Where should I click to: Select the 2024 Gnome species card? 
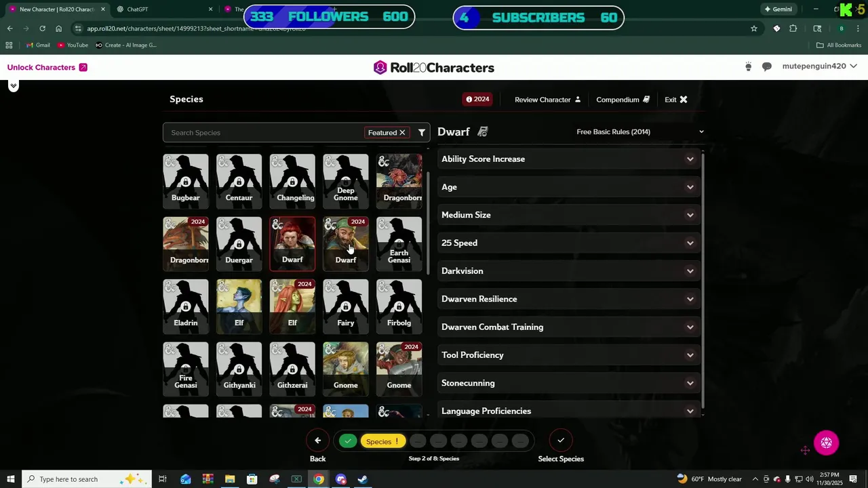pos(399,369)
